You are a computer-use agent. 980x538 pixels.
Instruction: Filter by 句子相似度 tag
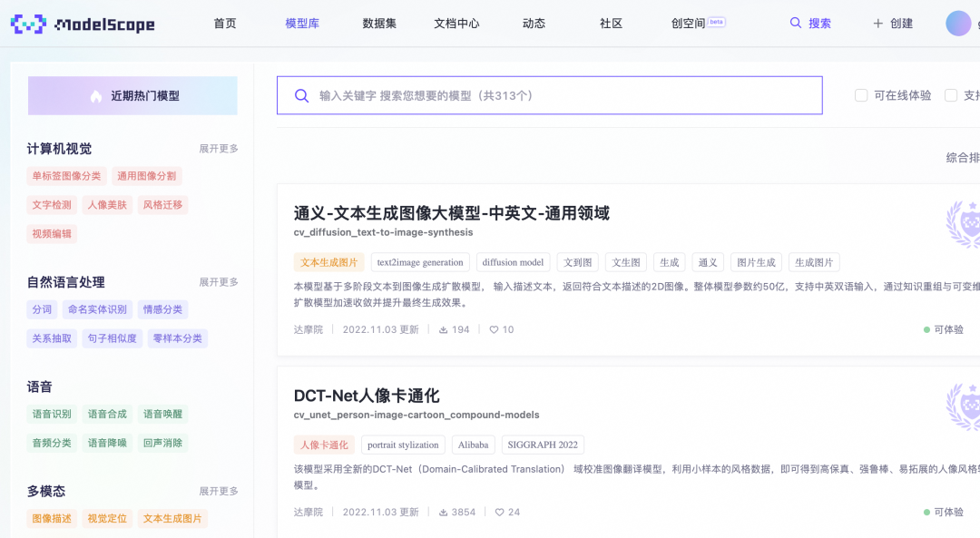[112, 338]
